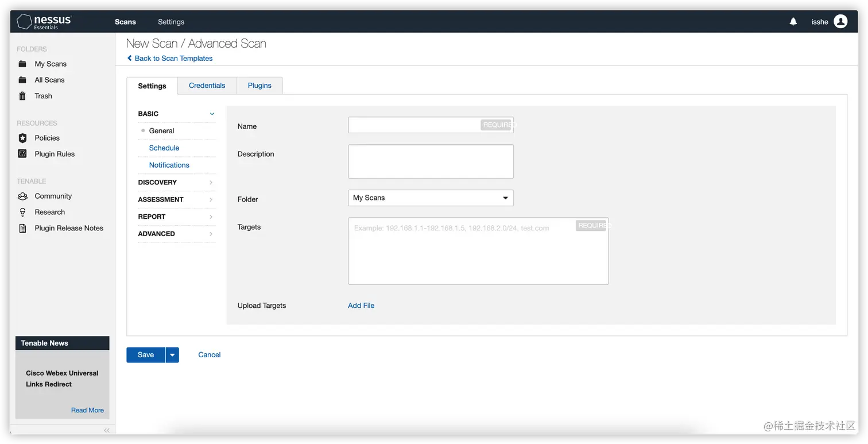This screenshot has width=868, height=444.
Task: Expand the ADVANCED section
Action: [x=177, y=234]
